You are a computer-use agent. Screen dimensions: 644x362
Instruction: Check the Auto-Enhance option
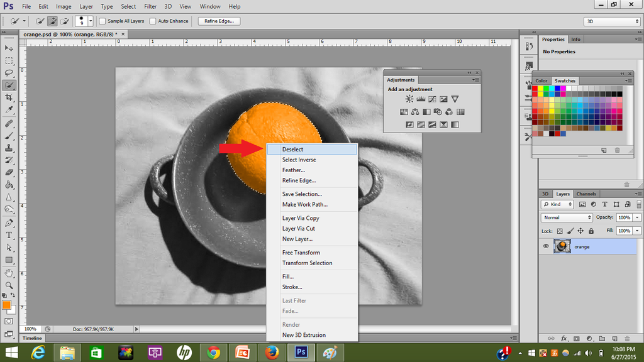153,21
